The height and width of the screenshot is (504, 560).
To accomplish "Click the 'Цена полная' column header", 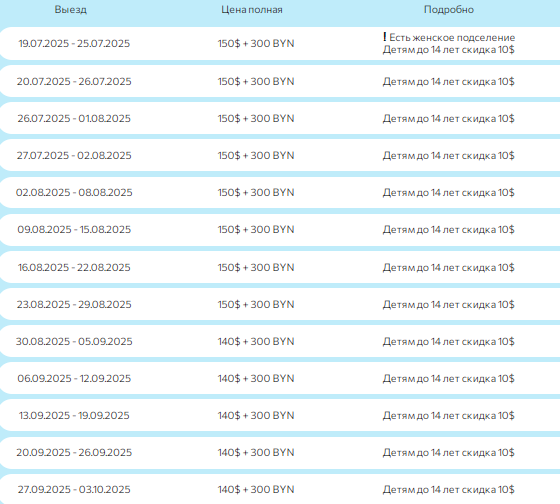I will [x=252, y=10].
